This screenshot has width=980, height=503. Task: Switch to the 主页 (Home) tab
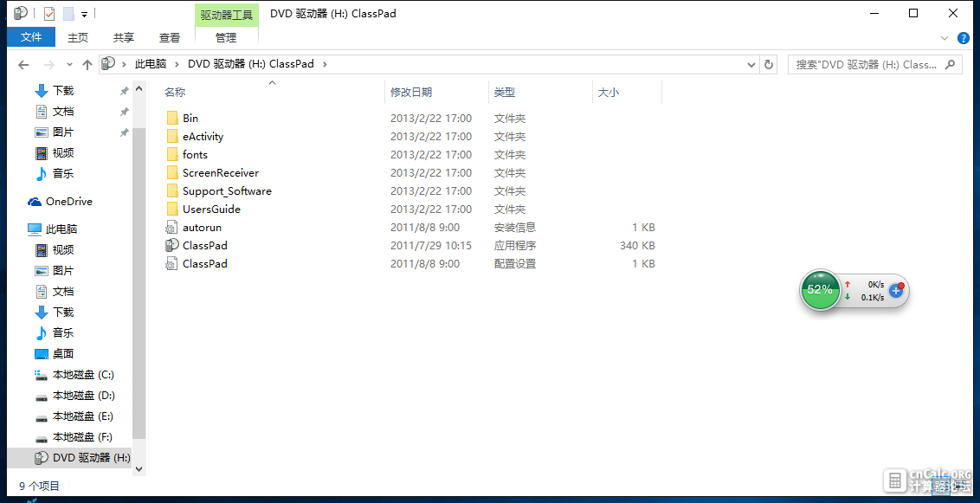[x=78, y=37]
